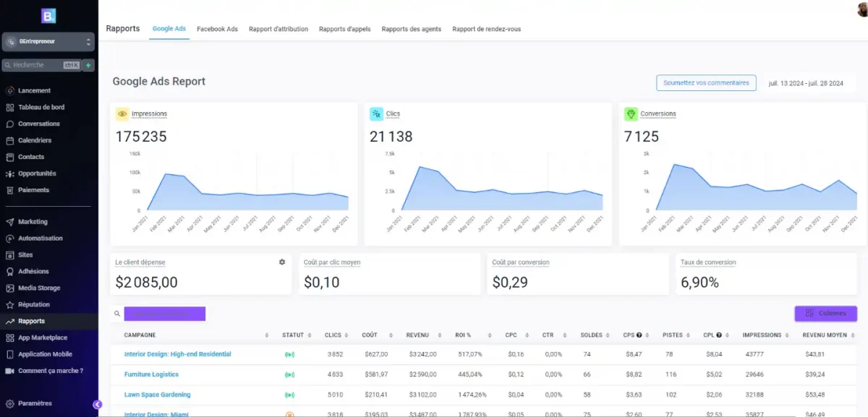
Task: Switch to Rapports des agents tab
Action: (x=412, y=29)
